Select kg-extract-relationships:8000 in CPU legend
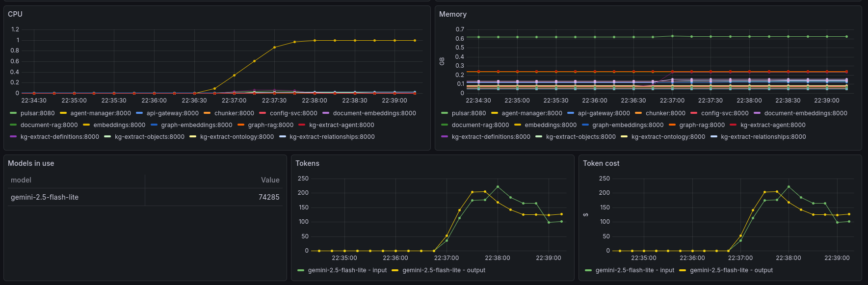The image size is (868, 285). [332, 137]
